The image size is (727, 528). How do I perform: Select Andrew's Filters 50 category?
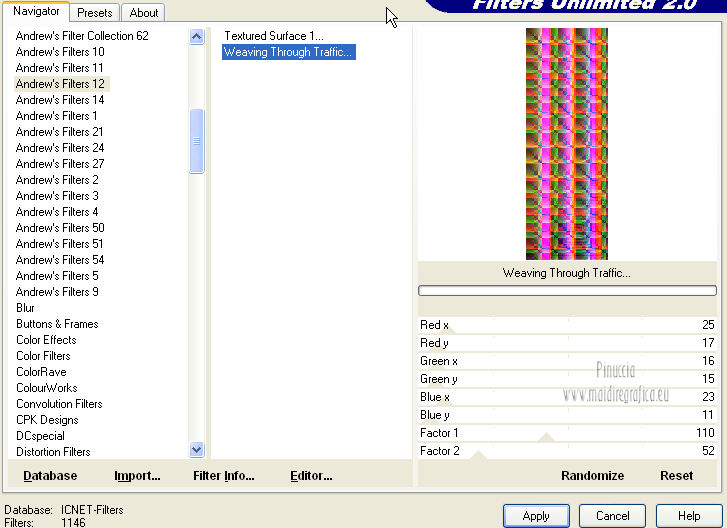(x=60, y=228)
